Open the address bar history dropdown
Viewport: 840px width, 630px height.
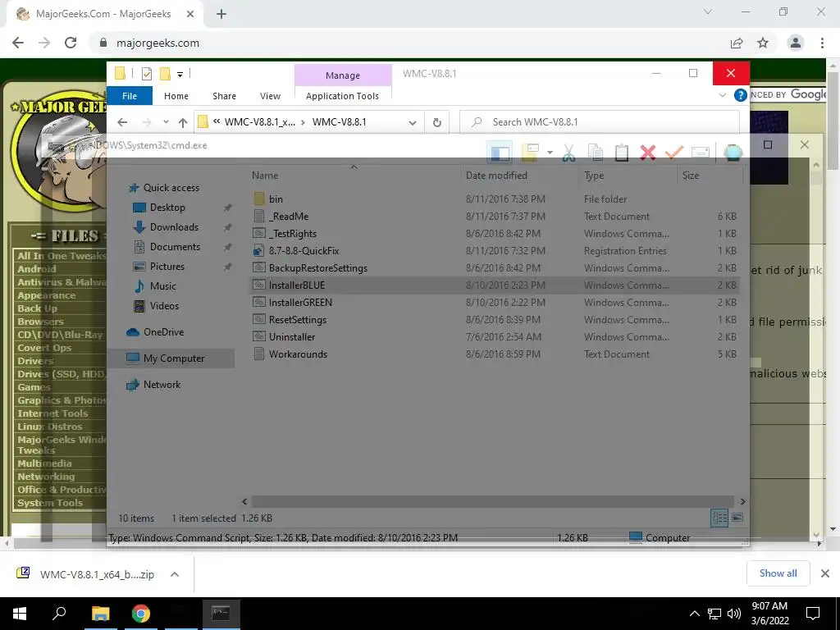(x=412, y=122)
